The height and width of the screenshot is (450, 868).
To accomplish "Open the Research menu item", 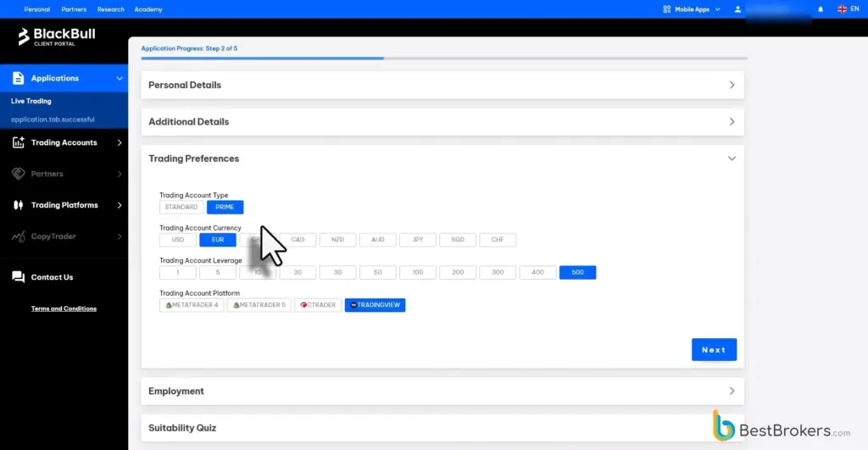I will [111, 9].
